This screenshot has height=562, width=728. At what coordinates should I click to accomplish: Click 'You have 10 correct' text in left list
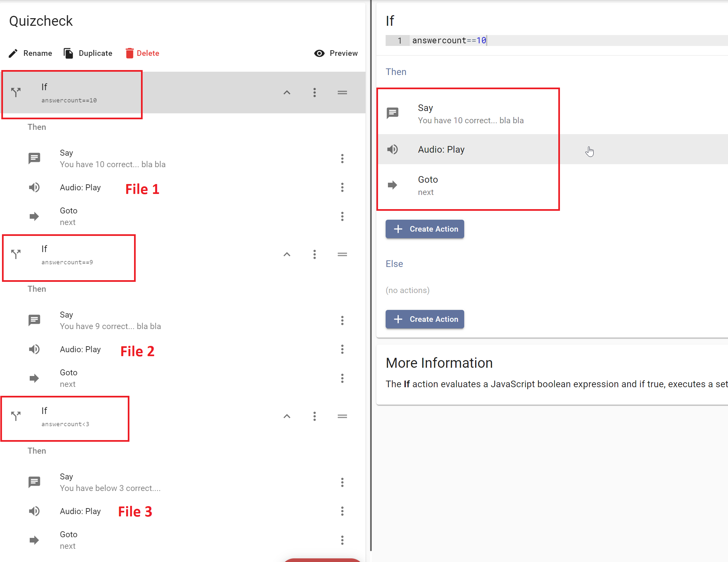pyautogui.click(x=113, y=165)
